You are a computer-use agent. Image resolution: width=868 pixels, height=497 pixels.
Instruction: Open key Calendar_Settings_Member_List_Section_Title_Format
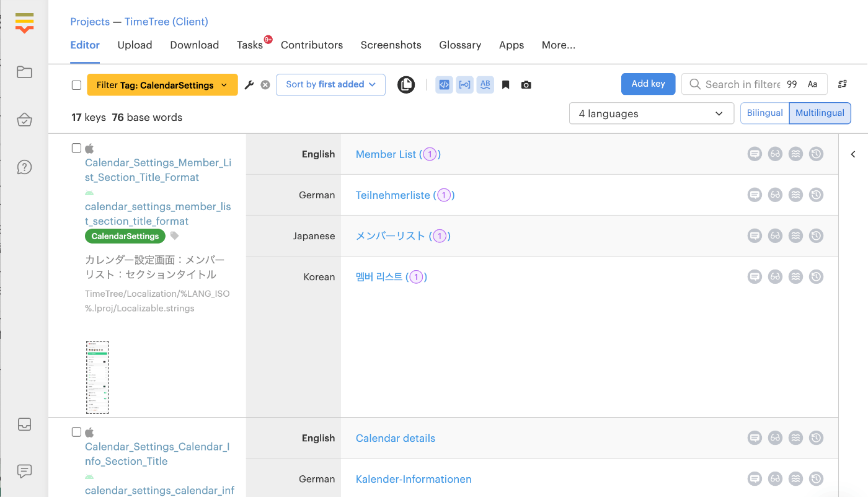(158, 170)
